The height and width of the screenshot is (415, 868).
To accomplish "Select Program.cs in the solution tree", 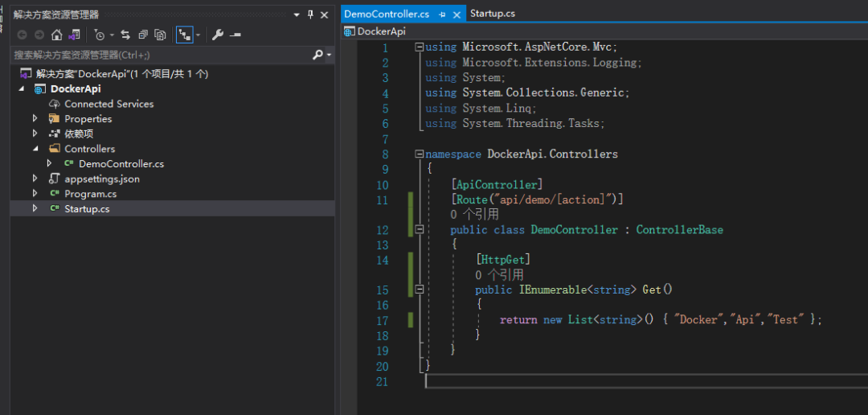I will click(90, 194).
